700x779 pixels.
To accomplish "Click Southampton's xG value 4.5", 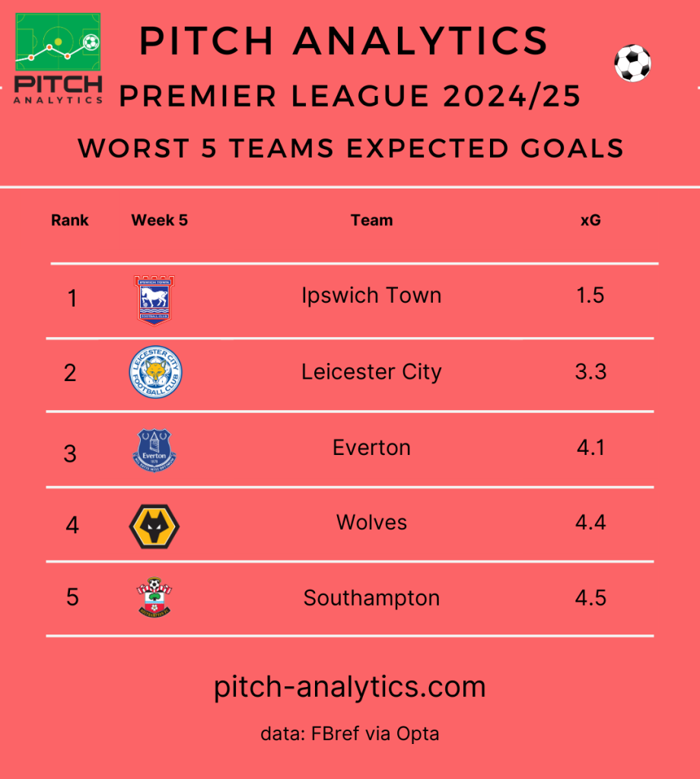I will [x=590, y=598].
